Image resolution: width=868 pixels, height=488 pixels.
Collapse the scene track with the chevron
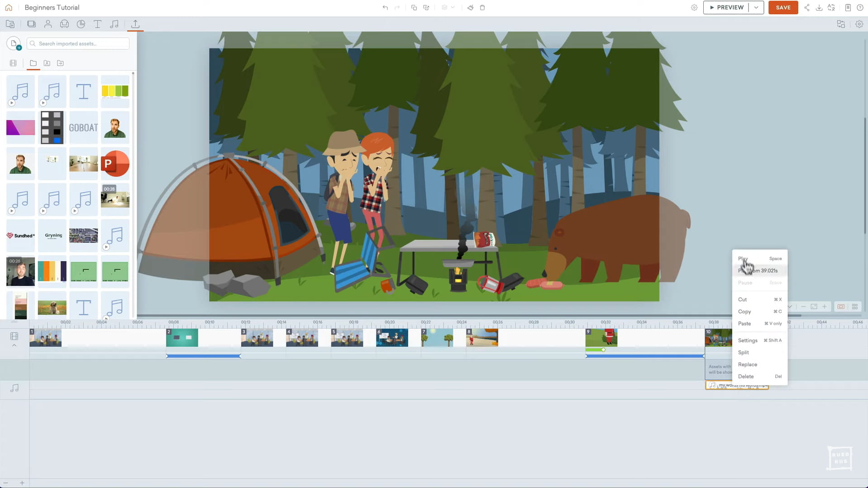[14, 345]
